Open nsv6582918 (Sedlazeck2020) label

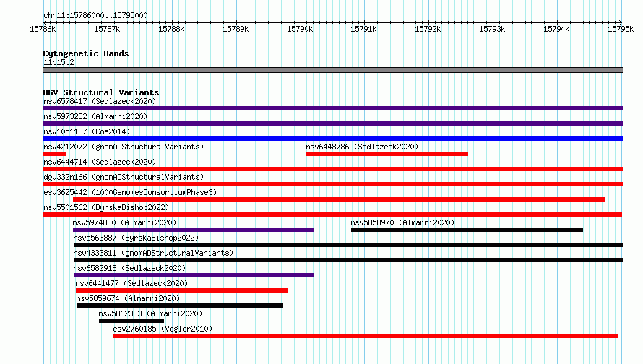(129, 268)
